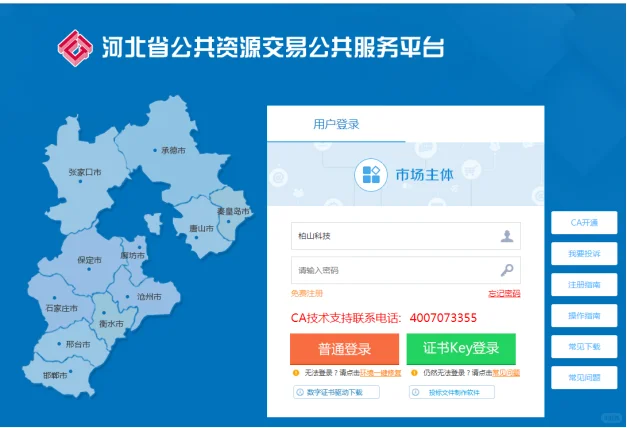Image resolution: width=627 pixels, height=428 pixels.
Task: Click the 保定市 map label
Action: pos(89,260)
